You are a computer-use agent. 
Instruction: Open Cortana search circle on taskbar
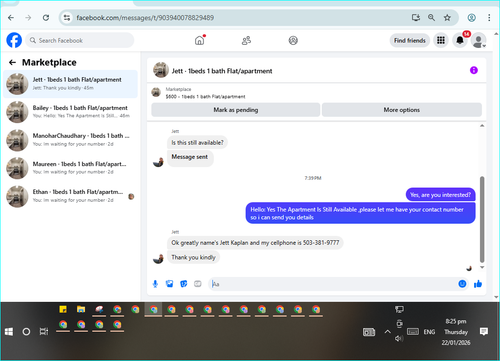(x=26, y=332)
